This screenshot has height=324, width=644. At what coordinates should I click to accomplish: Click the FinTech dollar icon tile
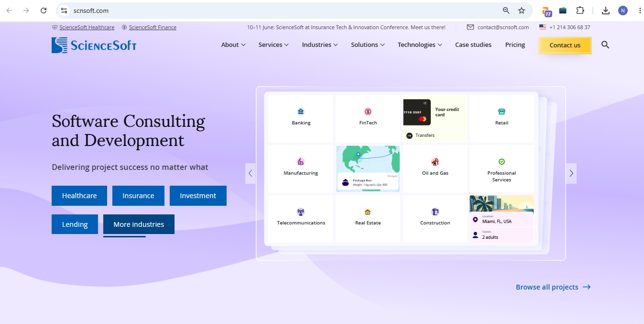point(368,118)
